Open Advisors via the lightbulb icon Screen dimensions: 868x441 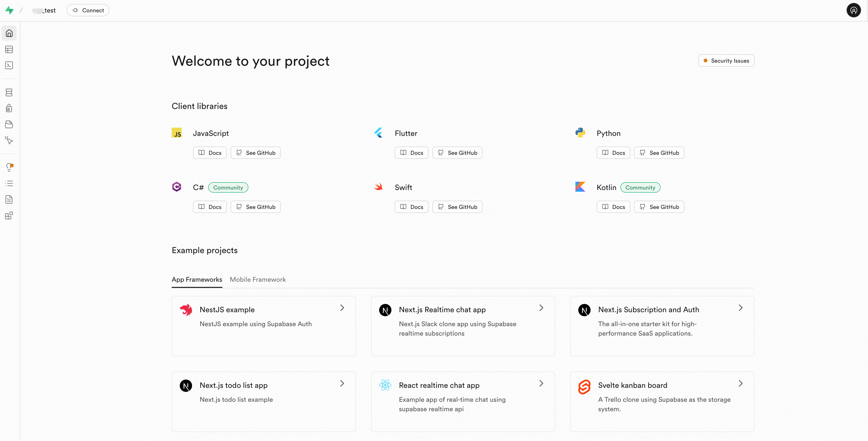(9, 167)
